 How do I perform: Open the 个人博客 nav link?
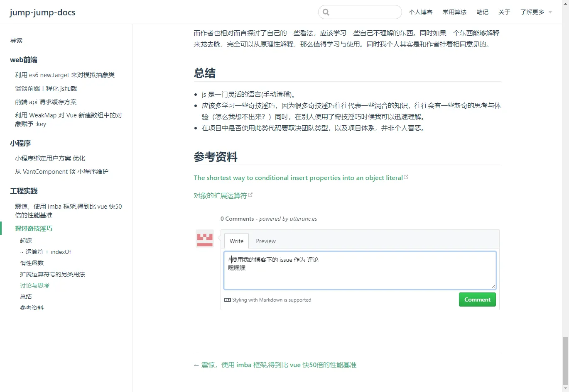point(420,12)
